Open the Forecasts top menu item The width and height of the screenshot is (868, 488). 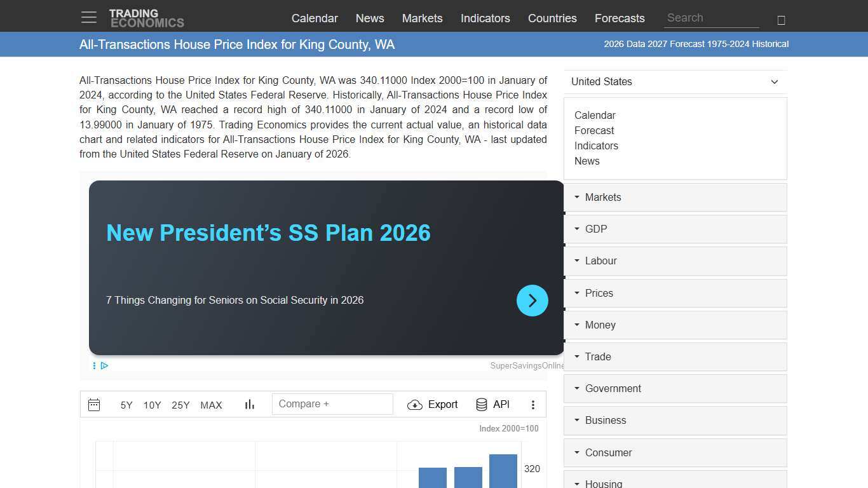620,18
